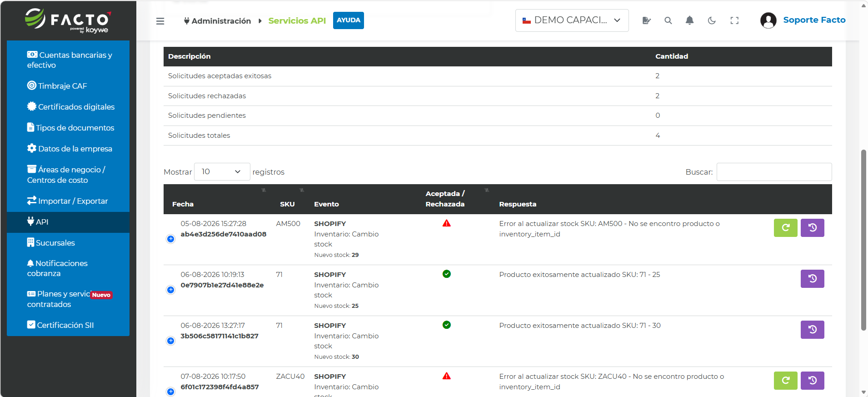This screenshot has height=397, width=868.
Task: Open Sucursales menu item
Action: (x=68, y=243)
